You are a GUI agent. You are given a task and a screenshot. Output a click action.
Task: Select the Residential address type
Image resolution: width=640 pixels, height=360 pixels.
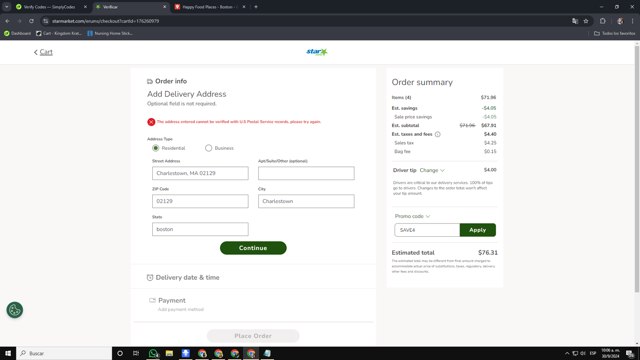[x=156, y=148]
